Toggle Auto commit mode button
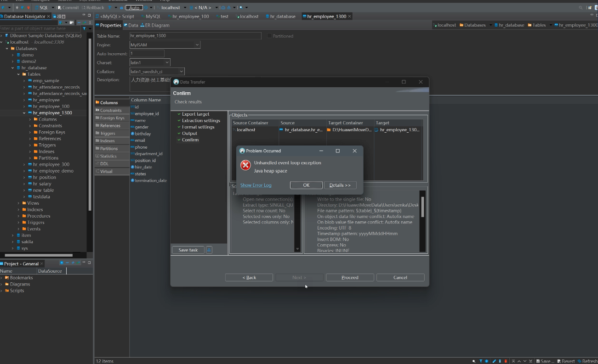 (134, 8)
